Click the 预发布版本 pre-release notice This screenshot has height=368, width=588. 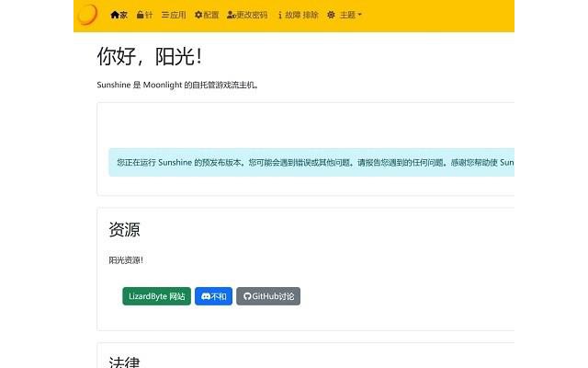[311, 162]
